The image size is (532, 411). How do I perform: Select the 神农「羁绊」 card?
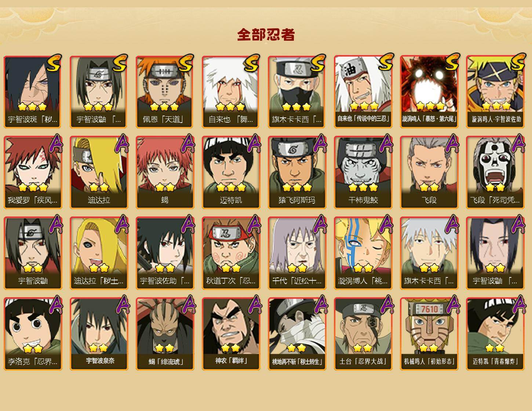click(x=231, y=334)
